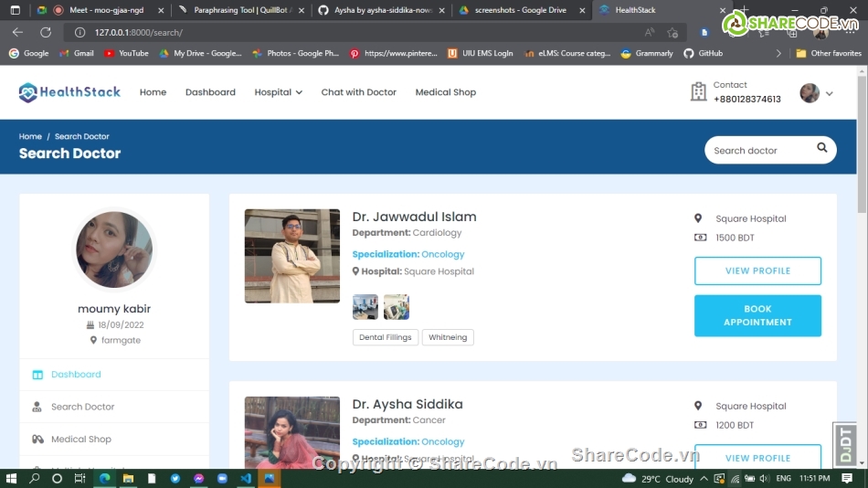Screen dimensions: 868x488
Task: Go back in the browser
Action: click(17, 32)
